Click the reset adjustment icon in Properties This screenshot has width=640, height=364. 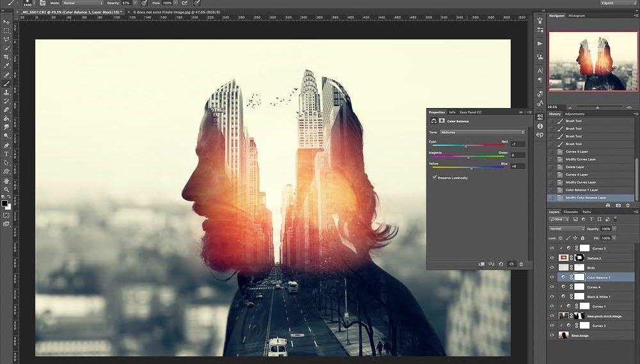(x=500, y=264)
